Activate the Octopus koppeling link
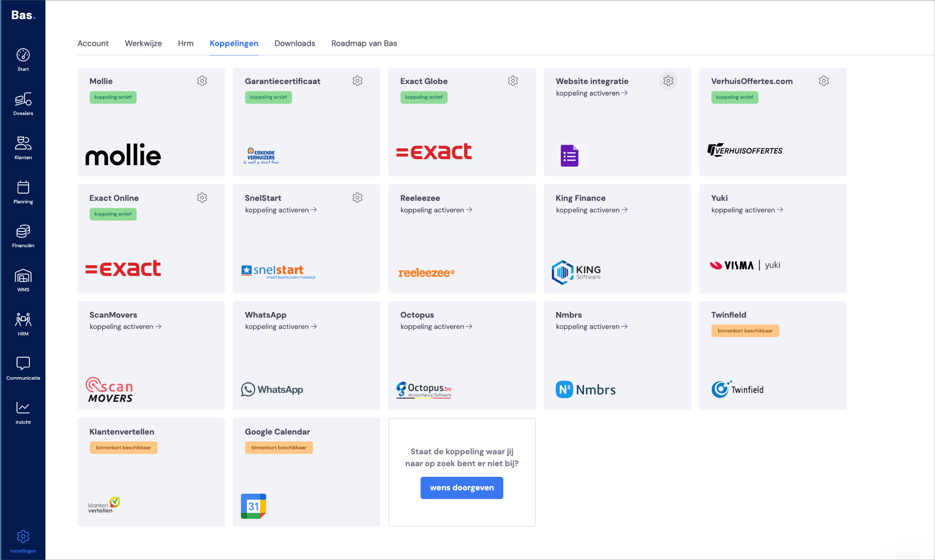Image resolution: width=935 pixels, height=560 pixels. (x=436, y=327)
